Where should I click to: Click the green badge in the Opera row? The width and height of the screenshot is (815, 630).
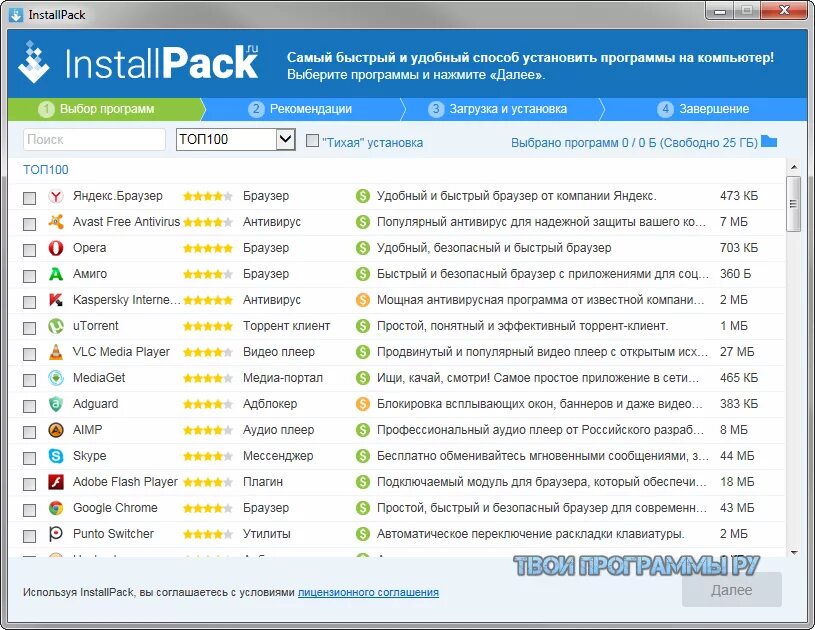tap(363, 248)
